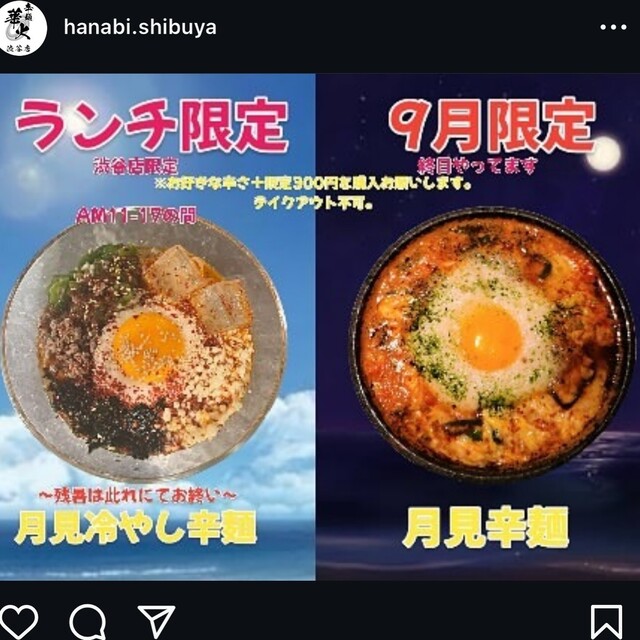Open the three-dot more options menu

click(613, 27)
